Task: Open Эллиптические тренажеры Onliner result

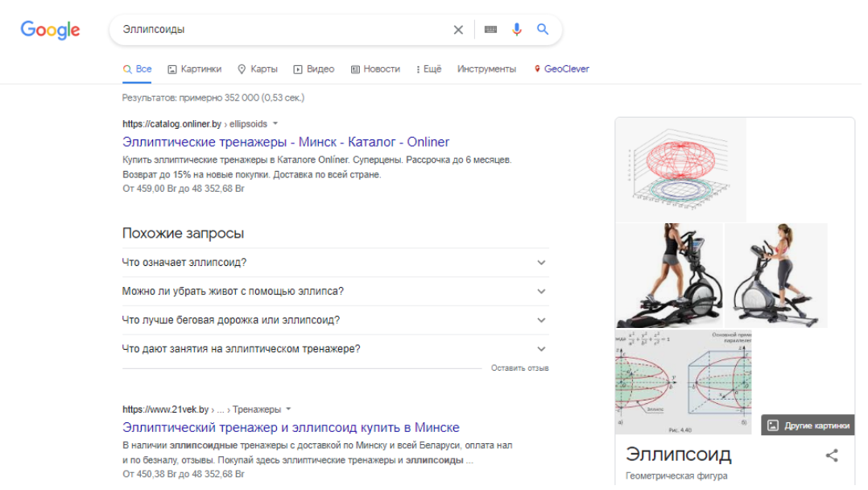Action: (286, 143)
